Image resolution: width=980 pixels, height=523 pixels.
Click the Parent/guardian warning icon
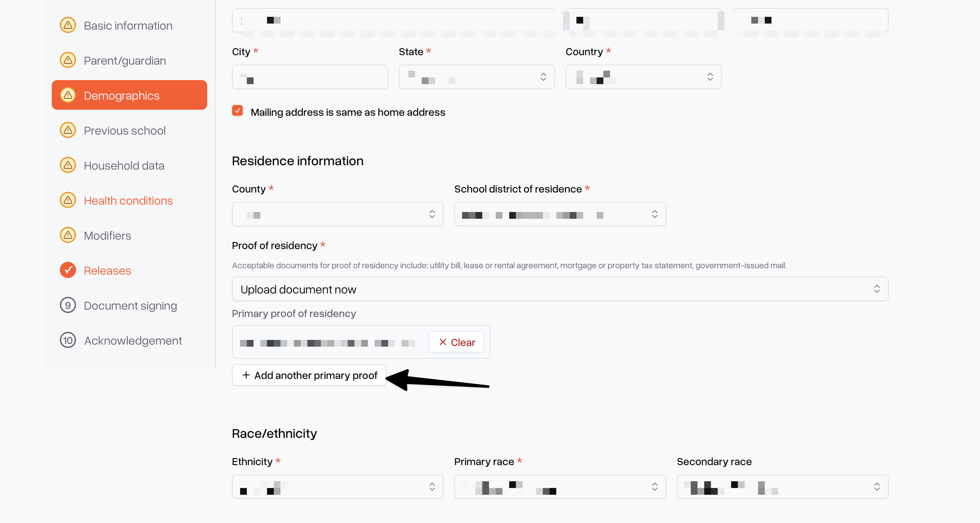[68, 60]
